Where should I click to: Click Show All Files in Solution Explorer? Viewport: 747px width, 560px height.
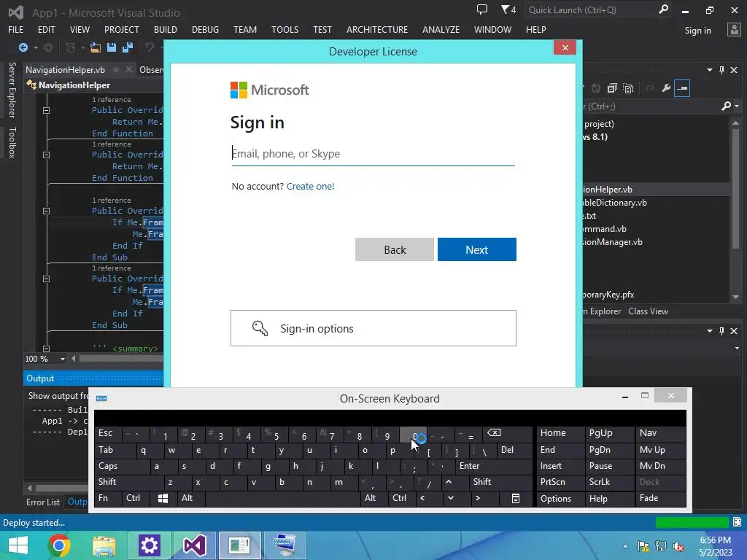point(628,88)
